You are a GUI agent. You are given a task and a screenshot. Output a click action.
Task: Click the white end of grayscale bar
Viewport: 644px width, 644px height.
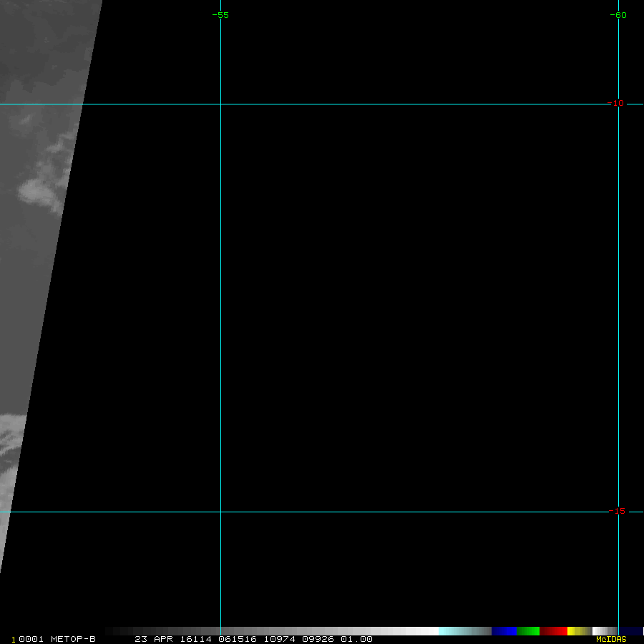[x=428, y=631]
